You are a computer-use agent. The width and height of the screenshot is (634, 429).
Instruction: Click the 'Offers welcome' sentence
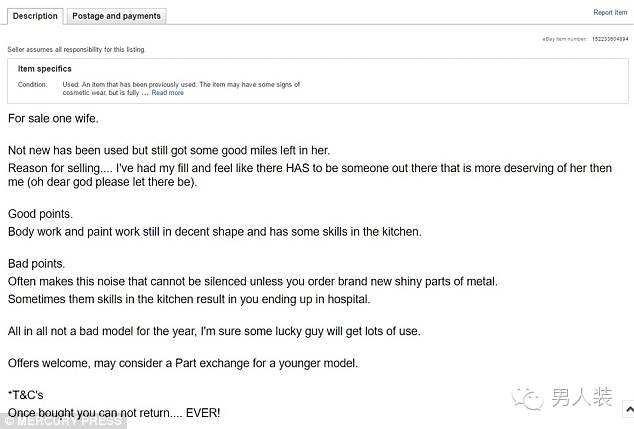coord(183,363)
